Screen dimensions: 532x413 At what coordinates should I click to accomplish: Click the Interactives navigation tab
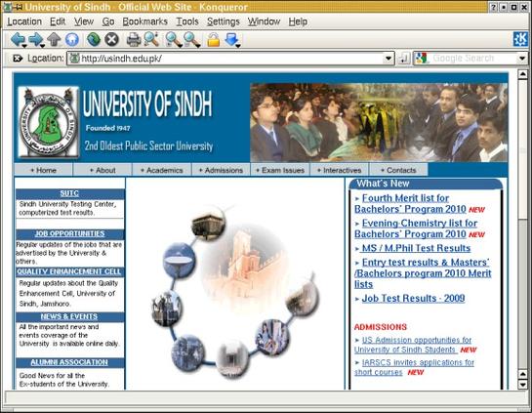(x=340, y=170)
